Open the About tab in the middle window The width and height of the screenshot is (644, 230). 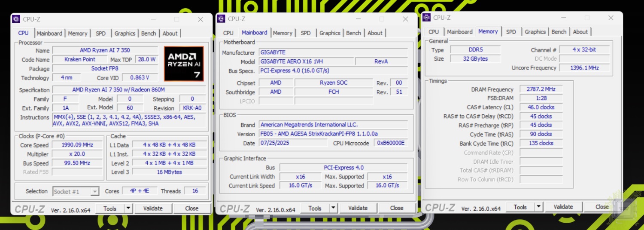click(x=375, y=33)
